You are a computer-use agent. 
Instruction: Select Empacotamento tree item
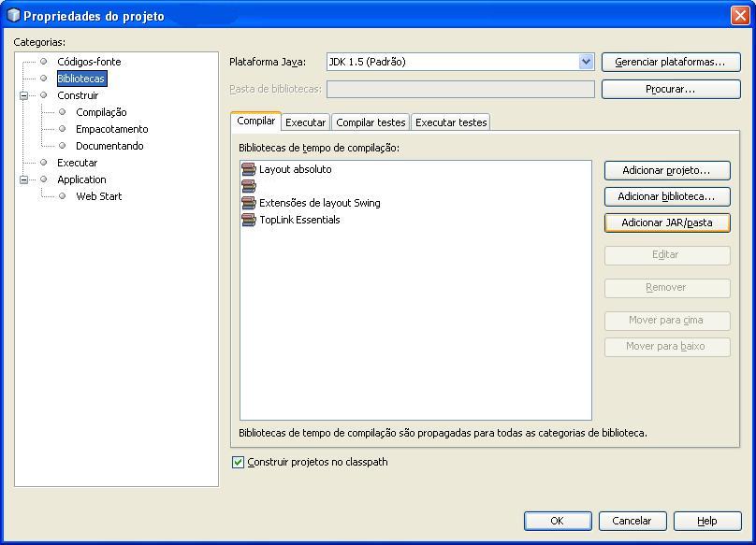pos(112,129)
